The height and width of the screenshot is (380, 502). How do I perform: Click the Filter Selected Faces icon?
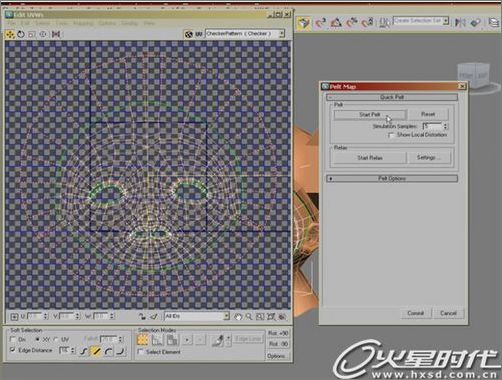(154, 316)
